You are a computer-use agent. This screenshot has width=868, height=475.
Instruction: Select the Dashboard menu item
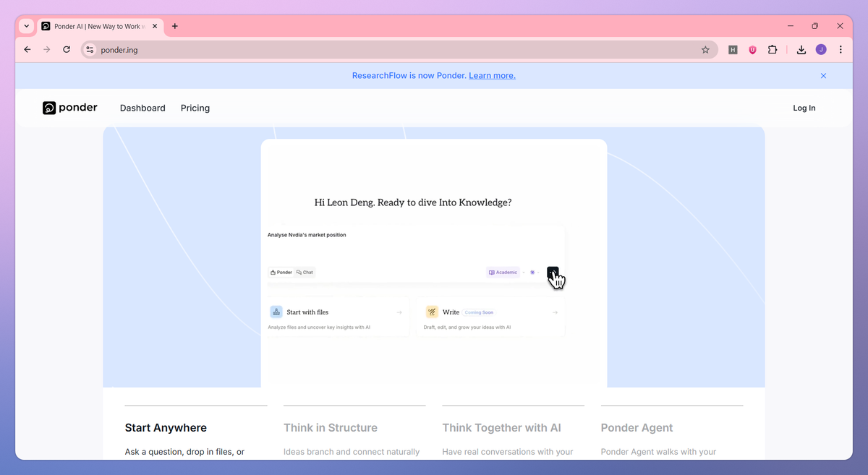pos(142,108)
